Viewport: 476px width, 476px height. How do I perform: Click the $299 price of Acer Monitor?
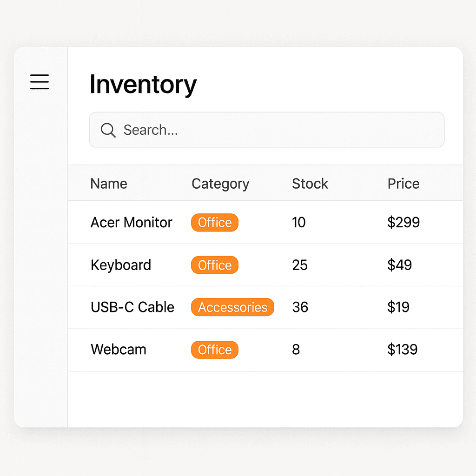403,223
